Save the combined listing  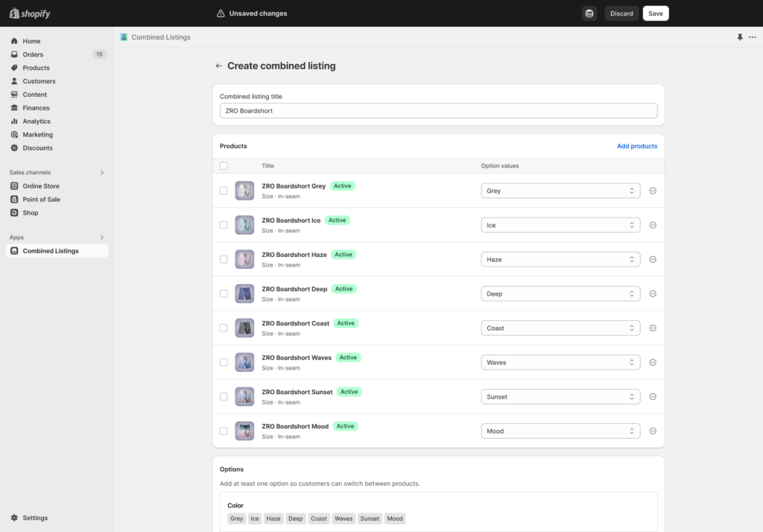point(656,13)
